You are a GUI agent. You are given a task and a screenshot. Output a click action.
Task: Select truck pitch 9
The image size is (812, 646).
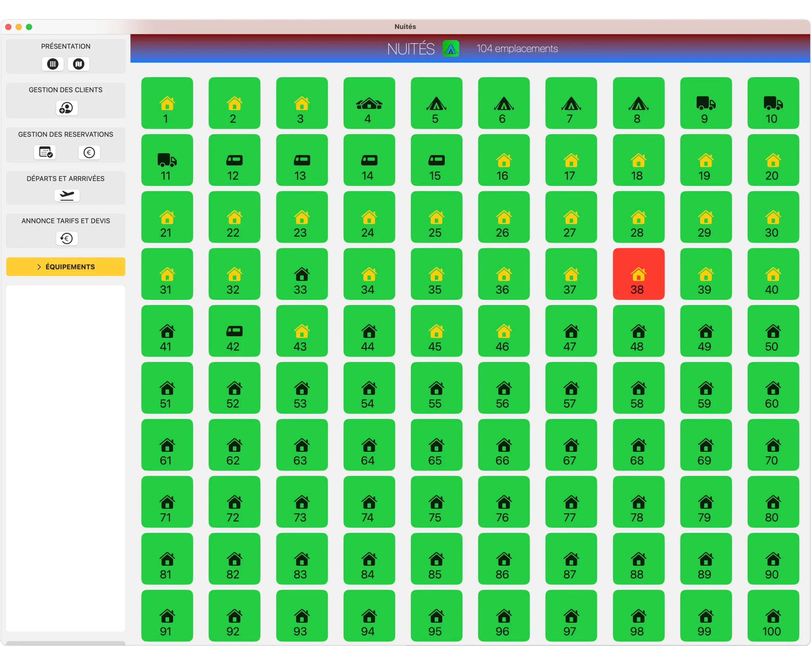[706, 103]
